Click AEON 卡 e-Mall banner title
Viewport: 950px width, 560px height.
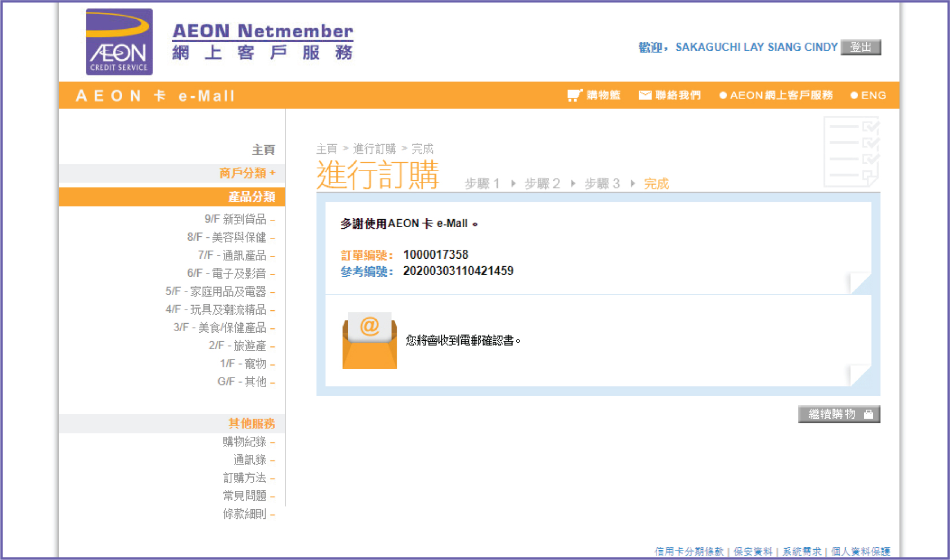coord(155,95)
